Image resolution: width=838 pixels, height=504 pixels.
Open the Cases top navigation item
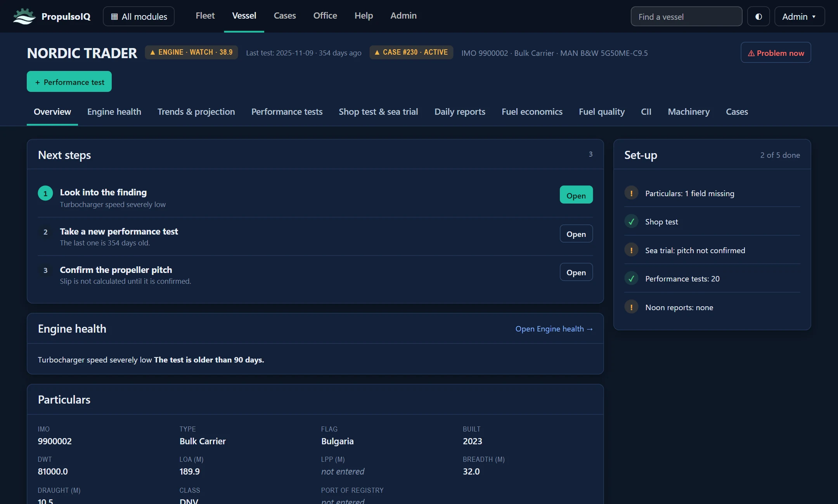click(285, 16)
